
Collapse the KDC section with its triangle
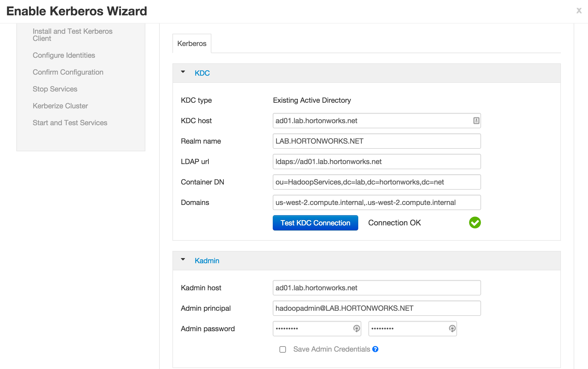pos(183,72)
